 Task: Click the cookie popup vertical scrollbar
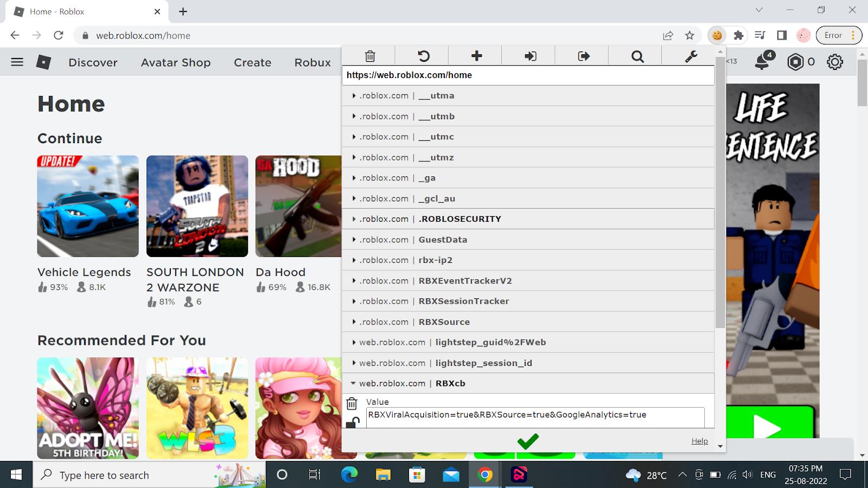(x=720, y=192)
